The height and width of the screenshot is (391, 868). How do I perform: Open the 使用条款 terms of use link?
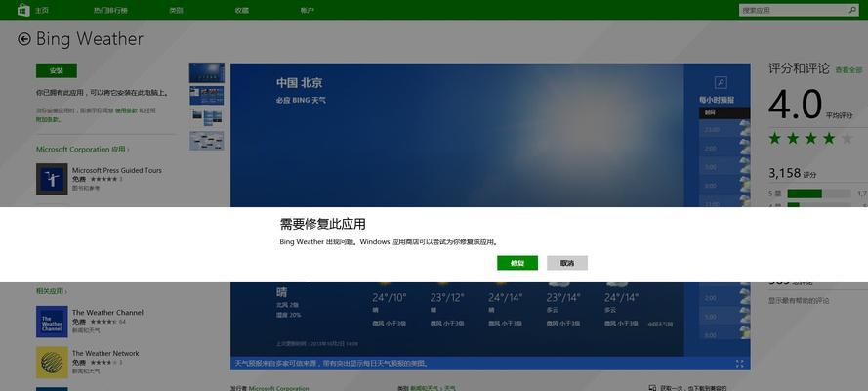point(126,110)
